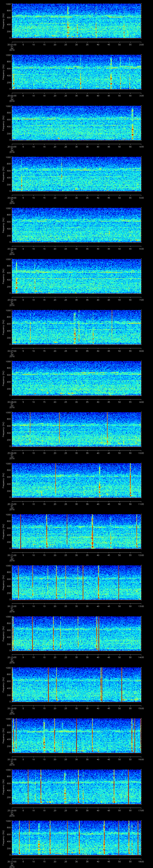The height and width of the screenshot is (868, 153).
Task: Select the spectrogram panel starting at 20:10:00
Action: (x=77, y=481)
